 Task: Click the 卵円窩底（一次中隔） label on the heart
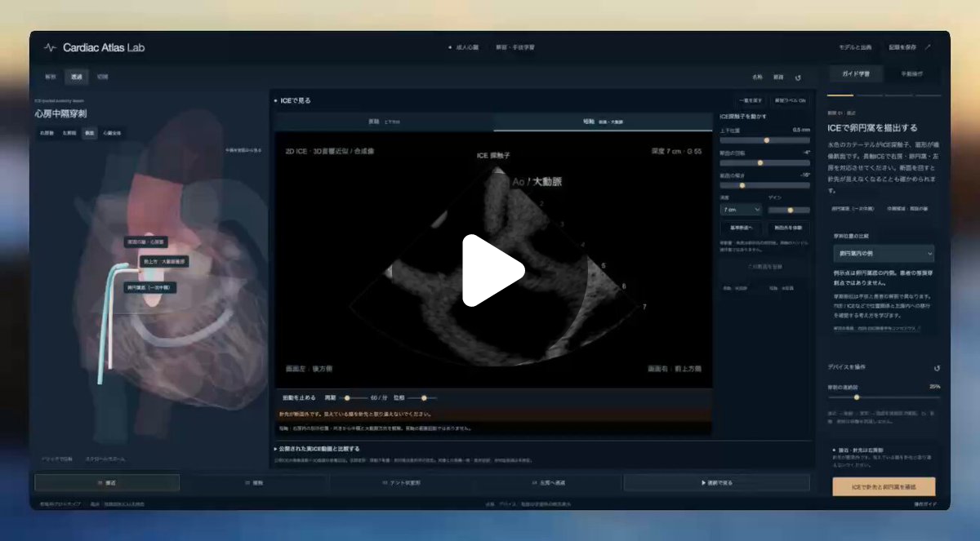tap(149, 287)
